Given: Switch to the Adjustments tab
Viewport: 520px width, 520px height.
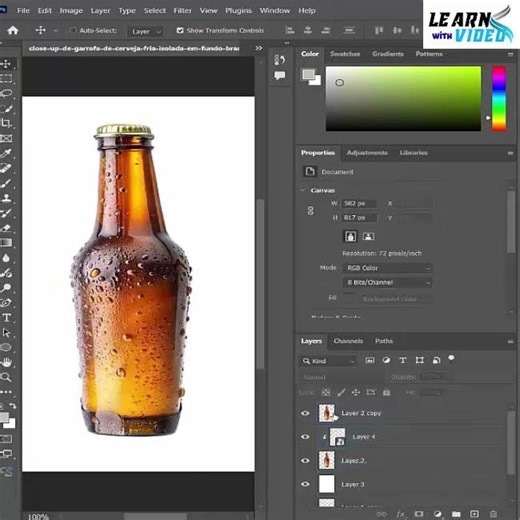Looking at the screenshot, I should (367, 153).
